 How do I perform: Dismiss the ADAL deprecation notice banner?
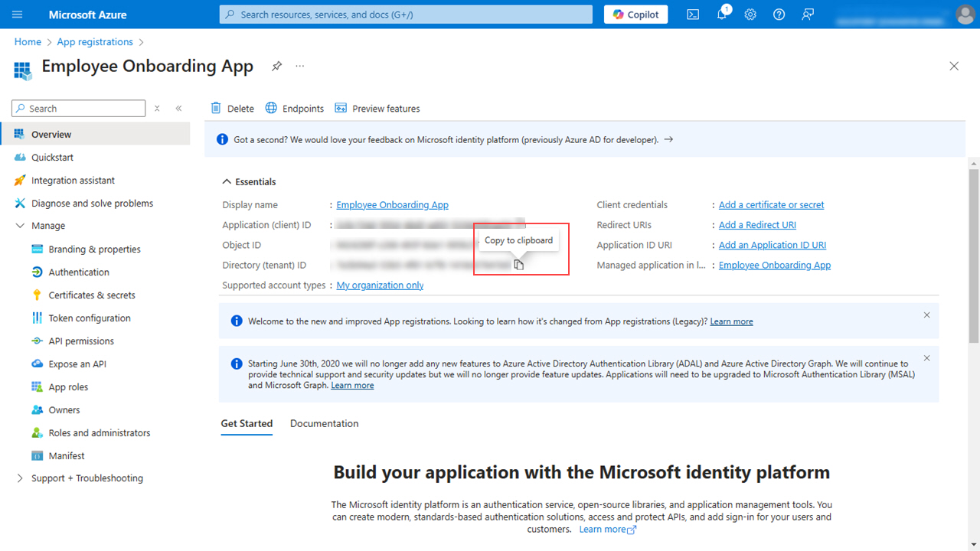(926, 357)
